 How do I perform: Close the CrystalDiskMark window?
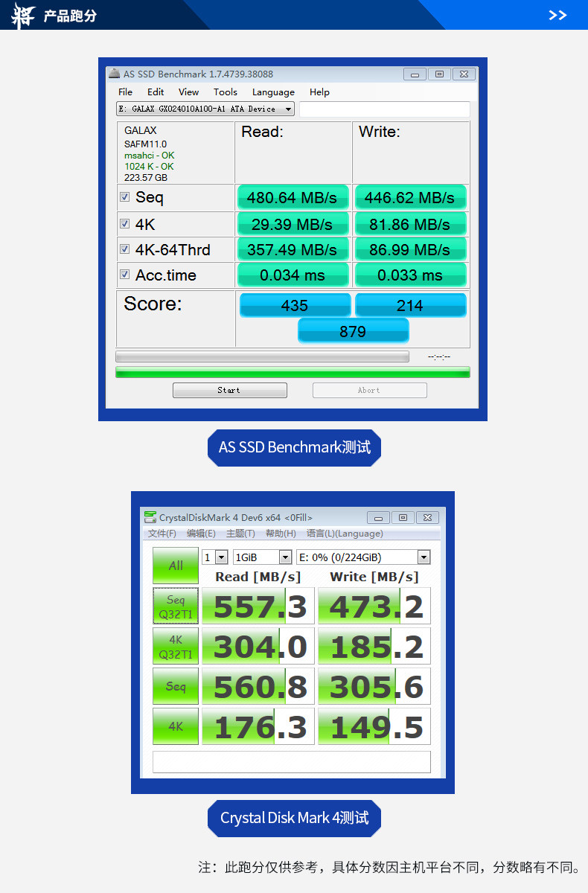(x=427, y=517)
